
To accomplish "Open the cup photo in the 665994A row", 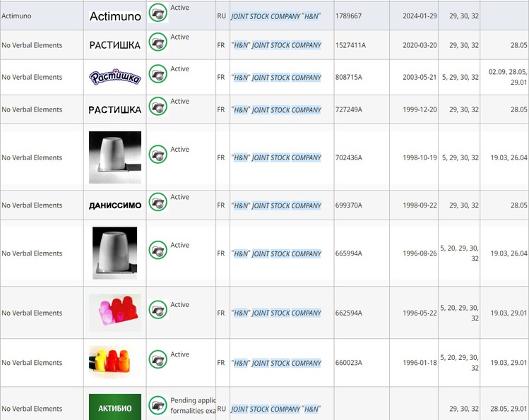I will coord(114,253).
